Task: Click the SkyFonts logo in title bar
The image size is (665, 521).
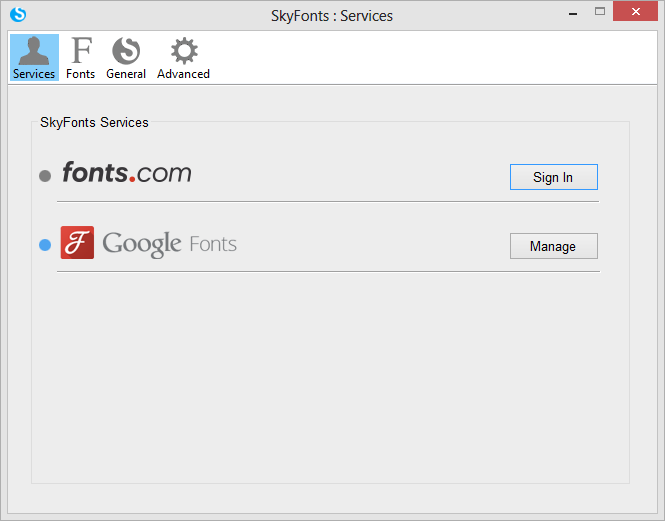Action: coord(18,14)
